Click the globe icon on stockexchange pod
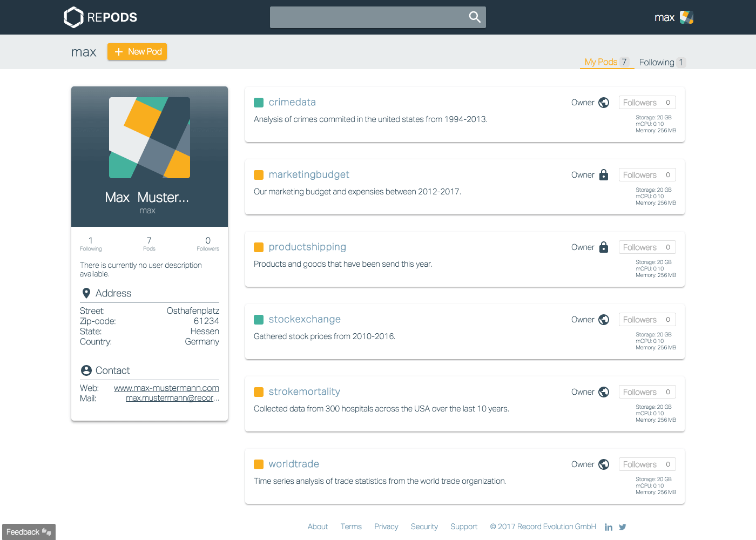The width and height of the screenshot is (756, 540). click(604, 319)
